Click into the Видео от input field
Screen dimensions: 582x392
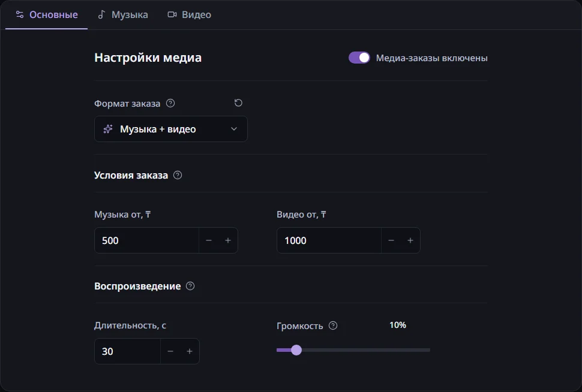coord(329,240)
